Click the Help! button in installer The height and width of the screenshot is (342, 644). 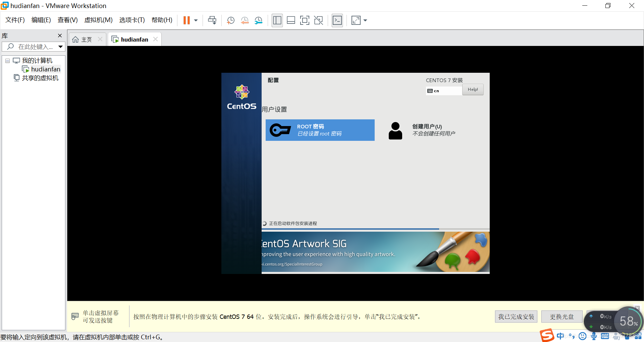(x=473, y=90)
